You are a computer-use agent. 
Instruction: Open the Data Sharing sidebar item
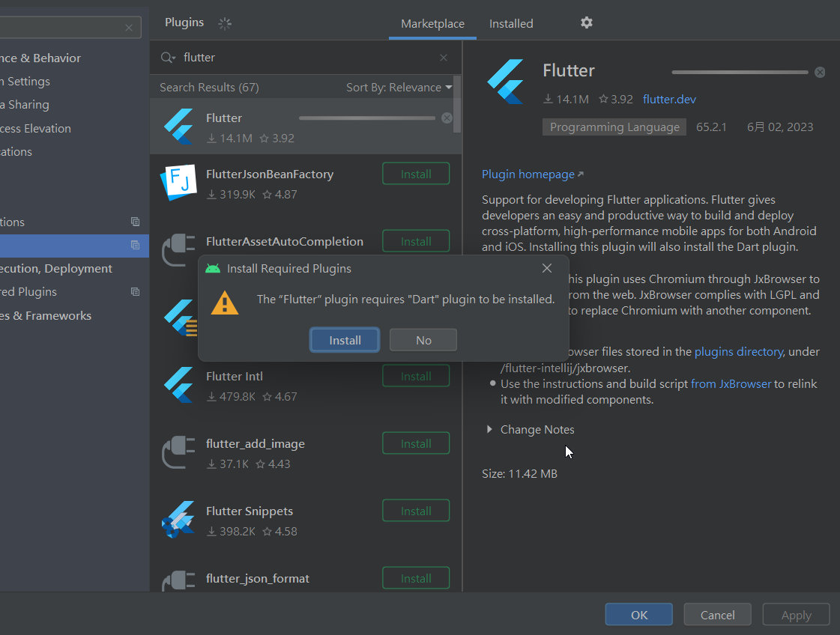tap(25, 105)
